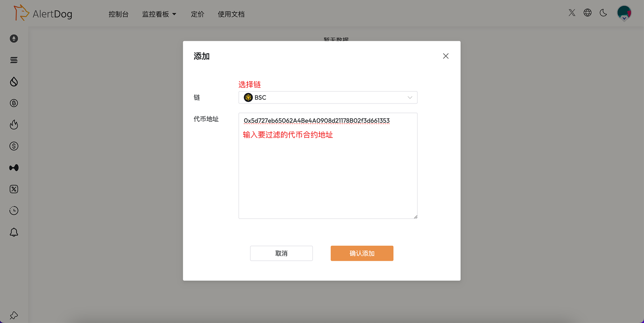Screen dimensions: 644x323
Task: Click the token address input field
Action: [327, 166]
